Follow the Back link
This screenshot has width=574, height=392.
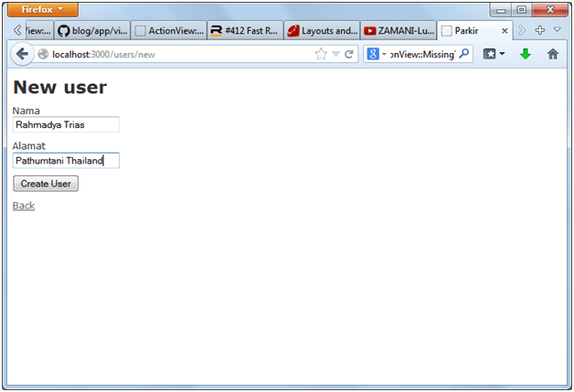tap(24, 206)
